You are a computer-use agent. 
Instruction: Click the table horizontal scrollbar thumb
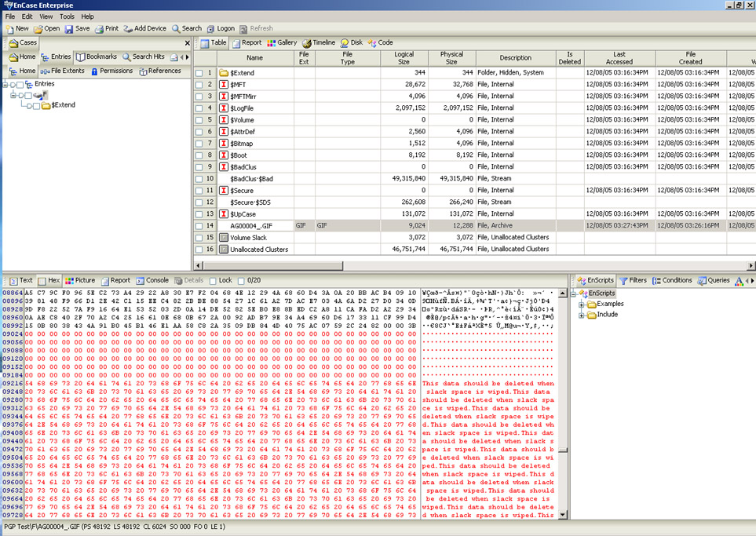pos(272,265)
